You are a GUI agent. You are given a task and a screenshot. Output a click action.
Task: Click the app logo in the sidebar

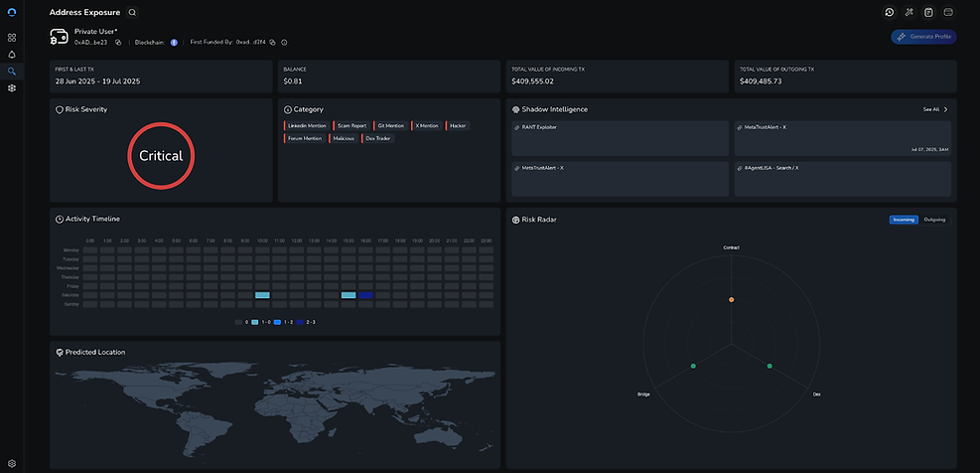pyautogui.click(x=12, y=12)
